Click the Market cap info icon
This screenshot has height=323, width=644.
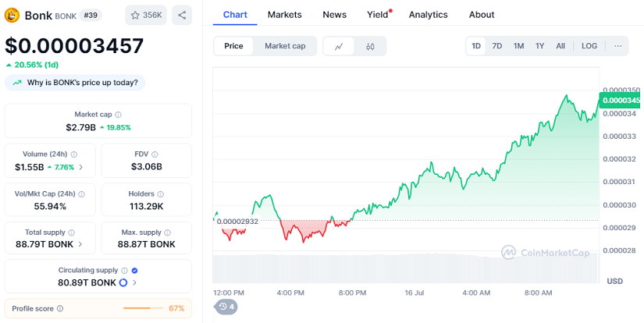coord(119,115)
